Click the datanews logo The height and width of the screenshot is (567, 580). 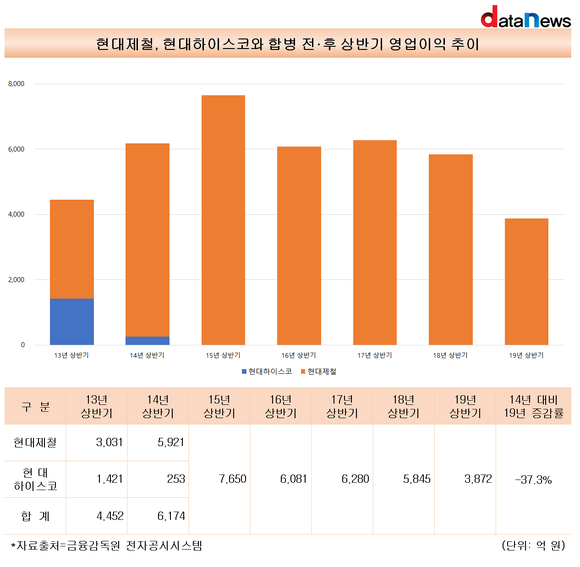526,17
